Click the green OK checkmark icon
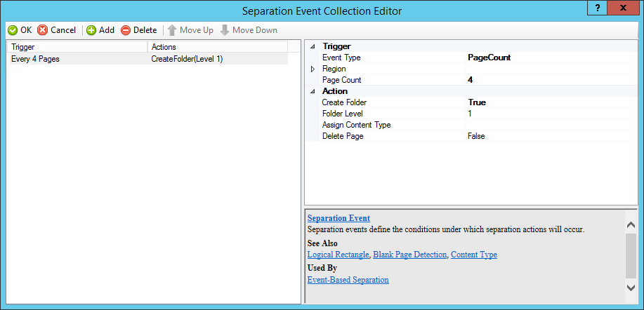Screen dimensions: 644x310 [x=12, y=30]
